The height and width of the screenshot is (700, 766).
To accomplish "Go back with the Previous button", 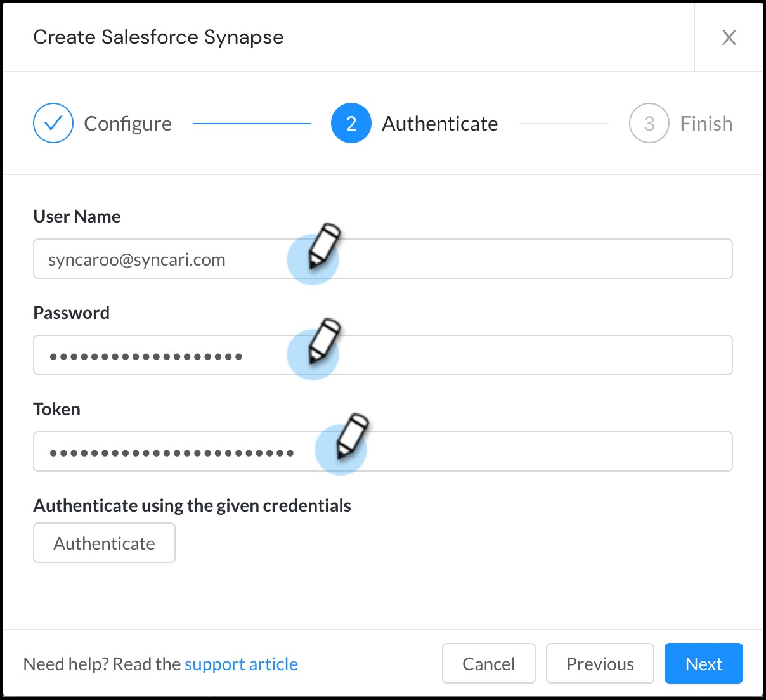I will click(600, 664).
